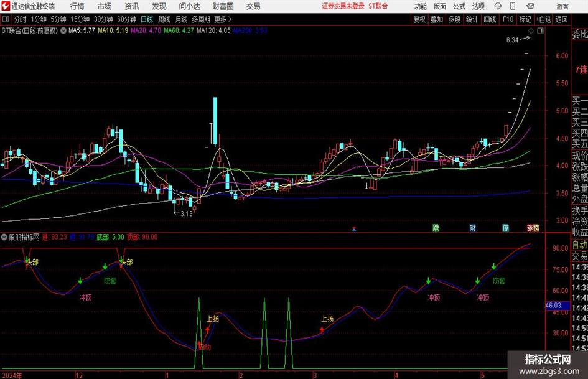Click the 通达信 red logo icon
588x379 pixels.
pyautogui.click(x=6, y=6)
